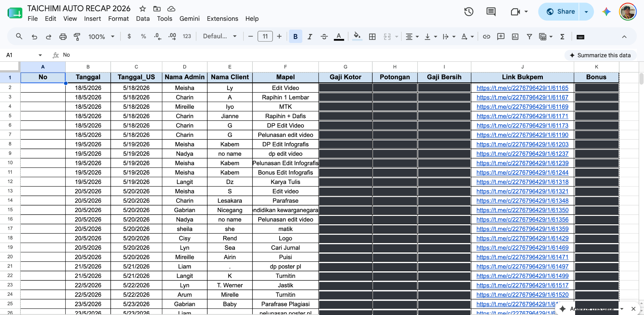Open the File menu

click(x=33, y=19)
